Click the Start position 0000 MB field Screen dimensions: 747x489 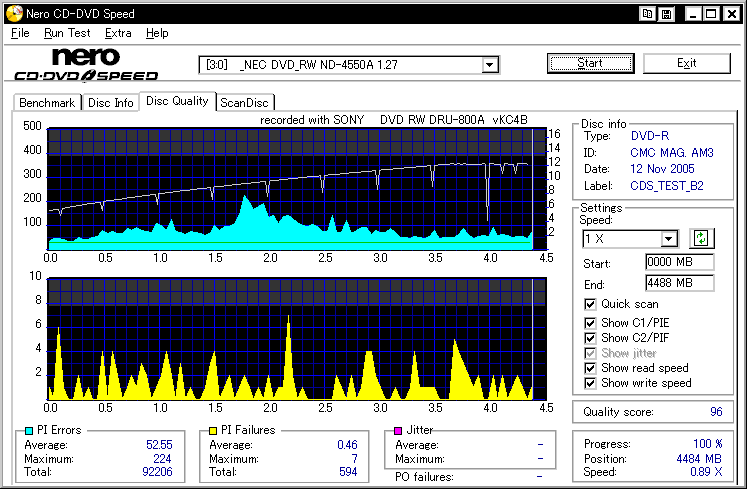pos(679,262)
